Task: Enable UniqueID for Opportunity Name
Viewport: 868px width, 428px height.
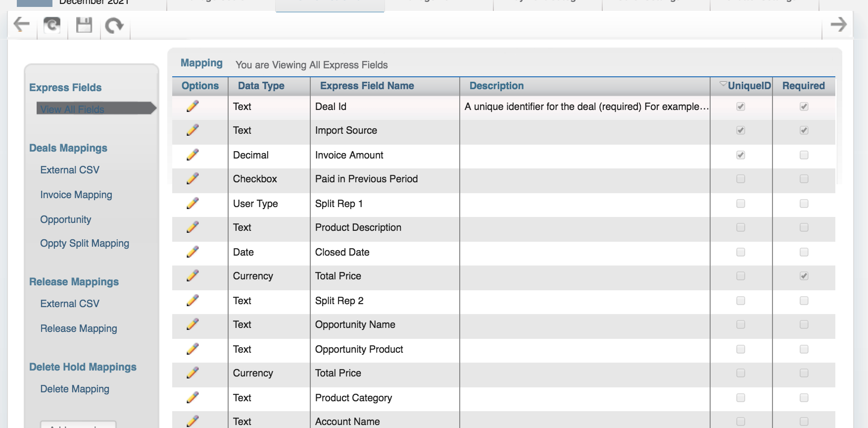Action: click(x=741, y=324)
